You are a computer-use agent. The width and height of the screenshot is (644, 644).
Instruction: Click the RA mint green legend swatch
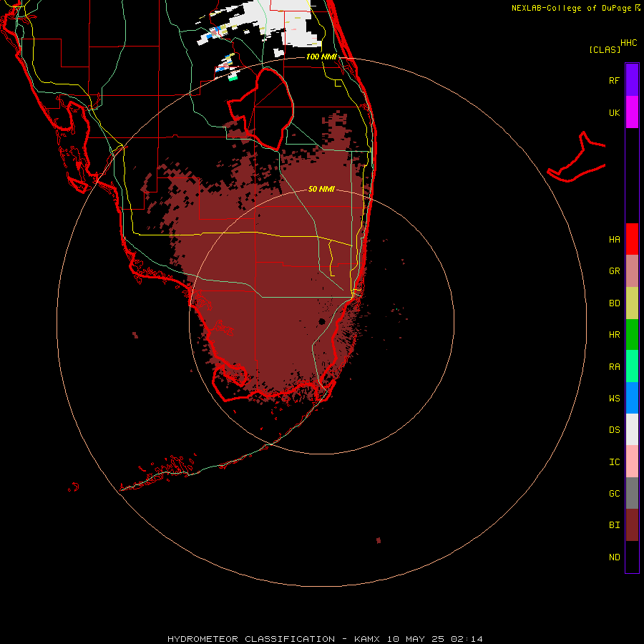pos(632,366)
